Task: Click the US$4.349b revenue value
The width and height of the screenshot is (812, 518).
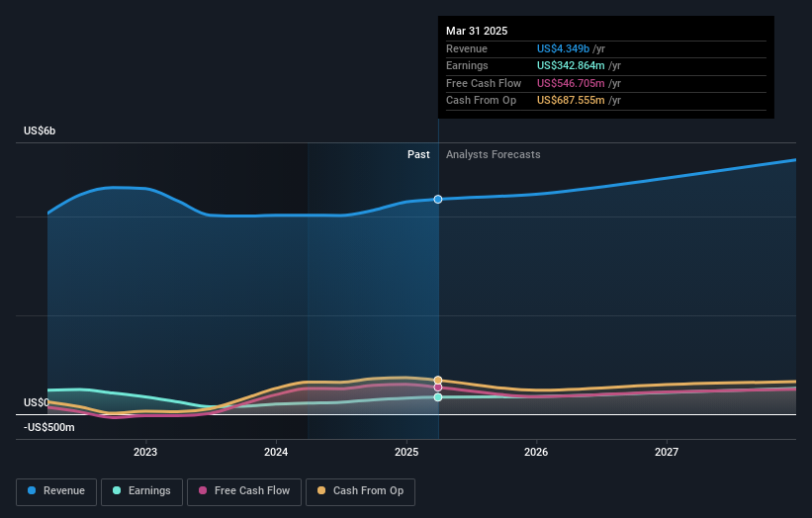Action: (x=563, y=48)
